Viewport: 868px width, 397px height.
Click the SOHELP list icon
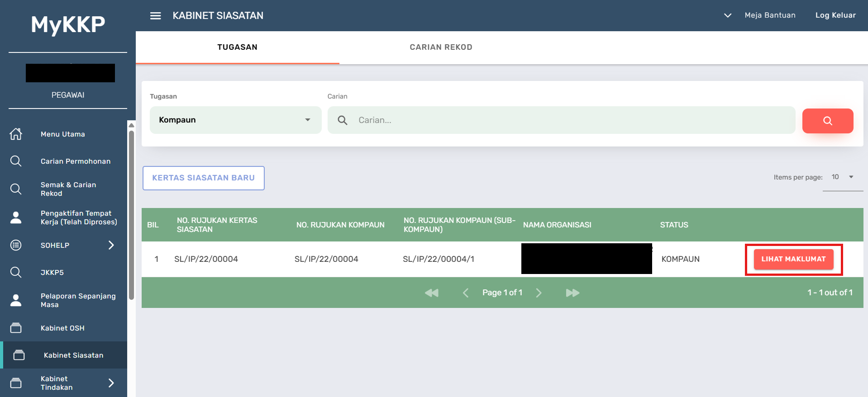16,245
